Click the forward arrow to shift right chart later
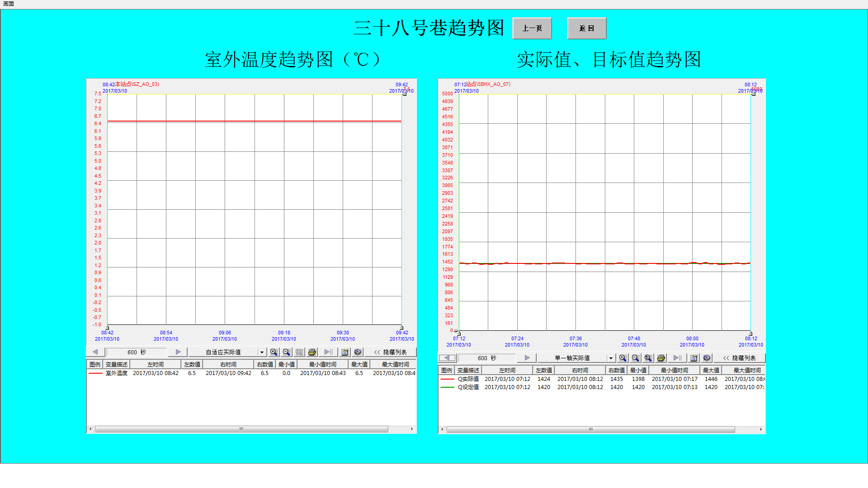 click(526, 357)
